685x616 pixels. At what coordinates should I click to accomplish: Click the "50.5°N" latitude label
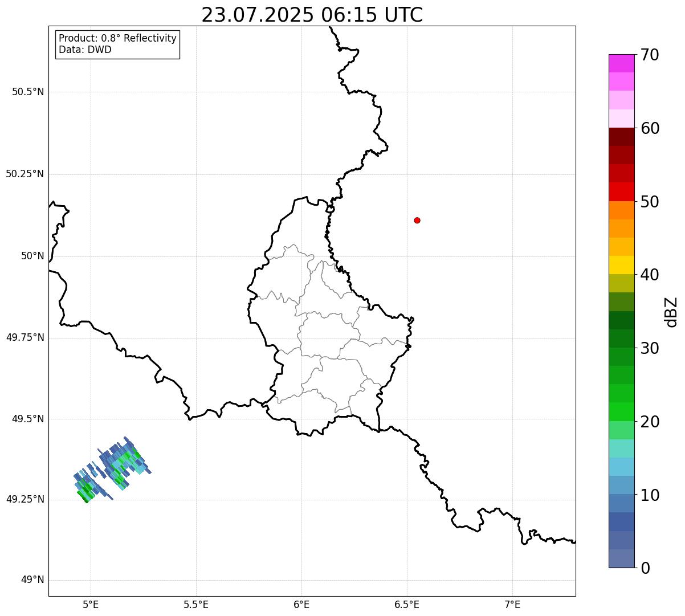pos(27,92)
